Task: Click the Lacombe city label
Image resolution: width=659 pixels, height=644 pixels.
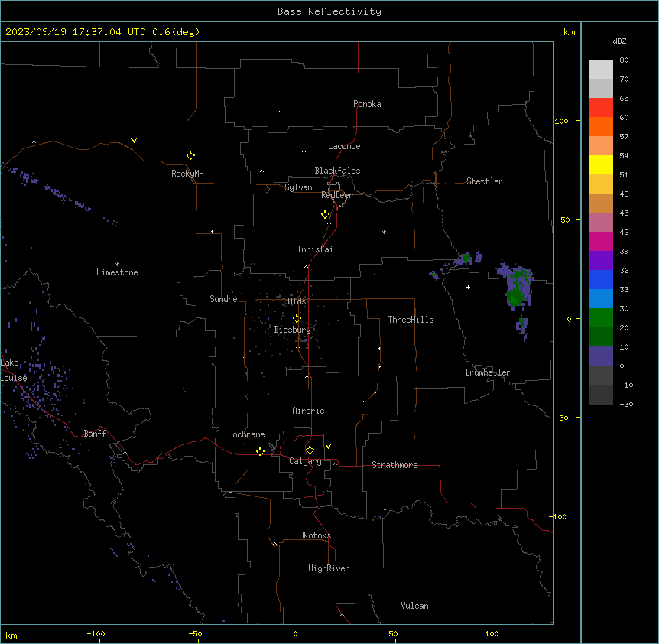Action: [344, 146]
